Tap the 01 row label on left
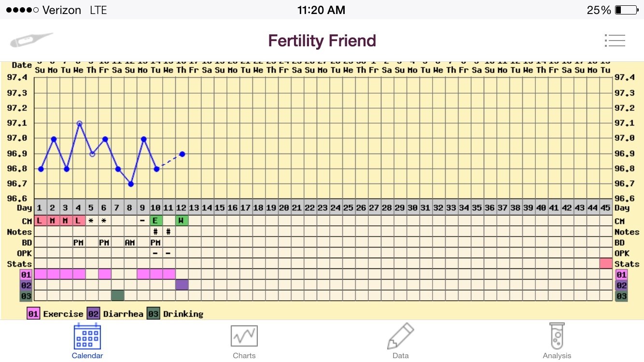644x362 pixels. 26,275
